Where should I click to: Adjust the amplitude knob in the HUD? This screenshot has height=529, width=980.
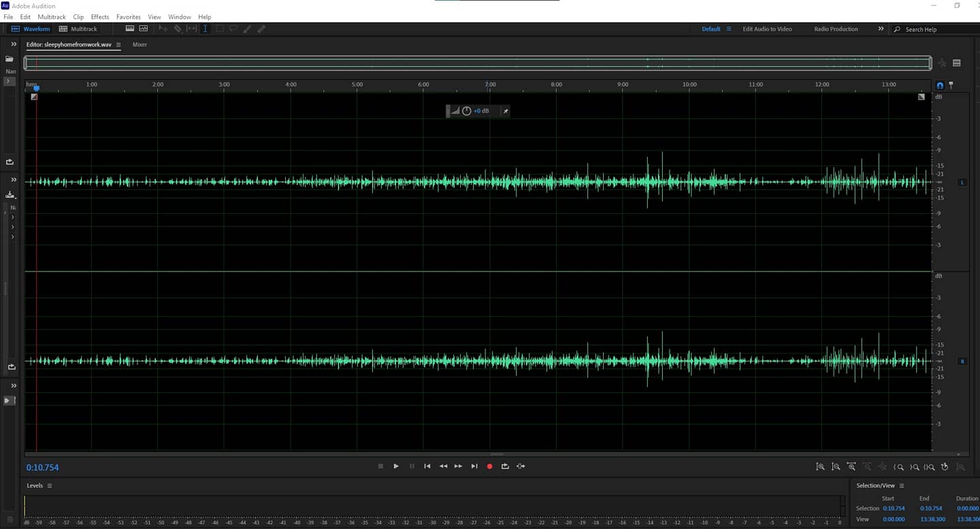(x=466, y=111)
